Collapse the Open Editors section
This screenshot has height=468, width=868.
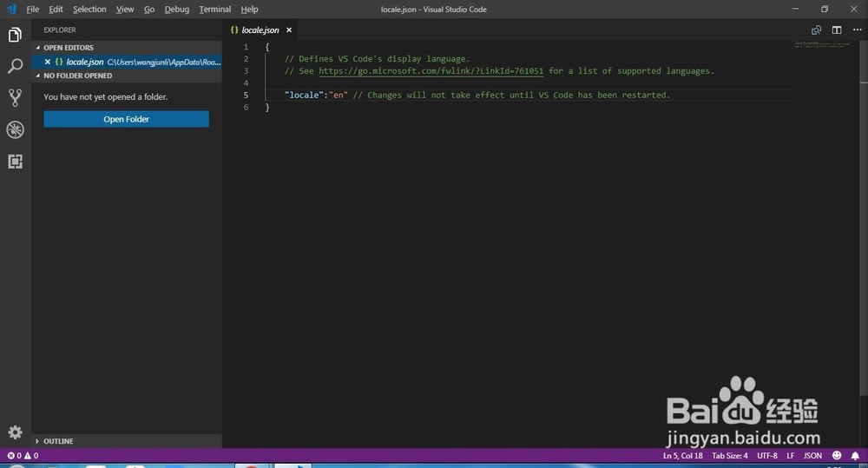(127, 48)
